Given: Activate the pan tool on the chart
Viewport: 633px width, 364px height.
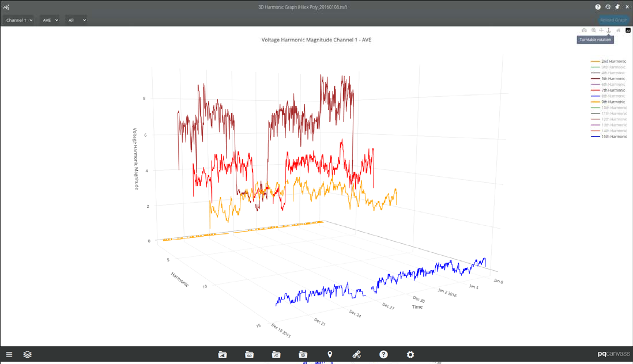Looking at the screenshot, I should [x=601, y=30].
